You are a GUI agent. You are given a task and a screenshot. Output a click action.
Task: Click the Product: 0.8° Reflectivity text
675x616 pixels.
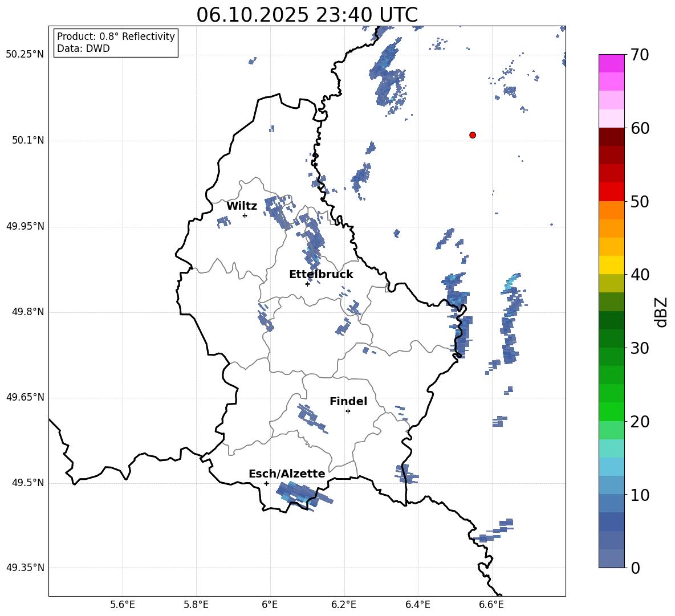[116, 36]
